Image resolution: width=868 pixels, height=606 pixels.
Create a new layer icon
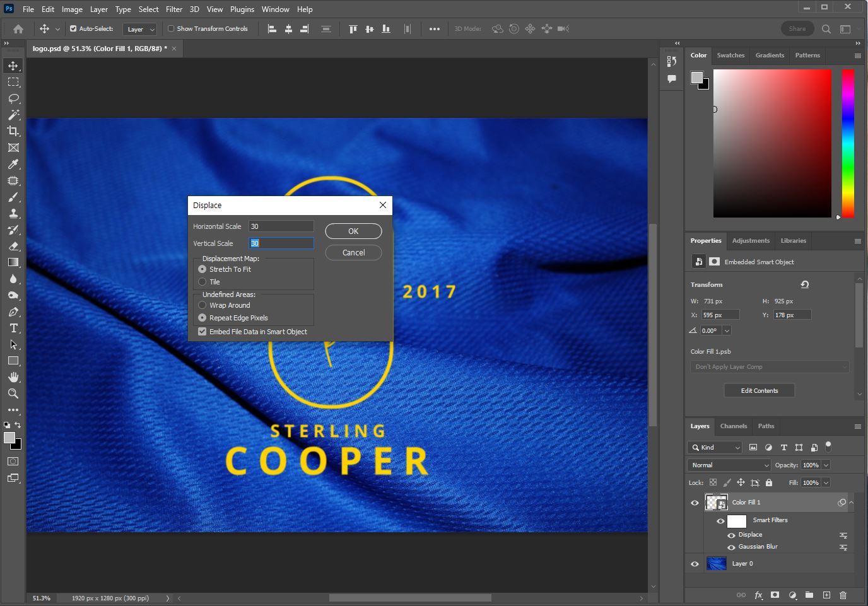[x=826, y=595]
